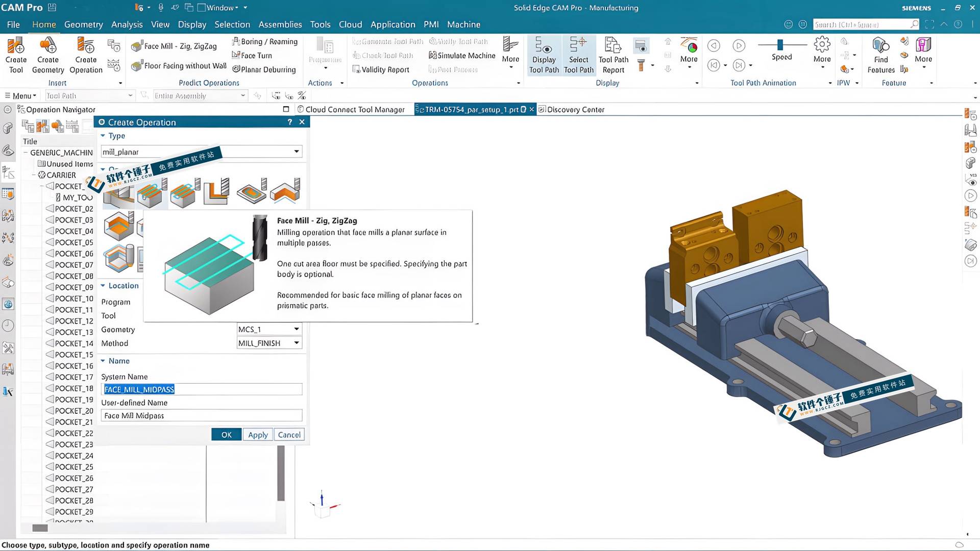Open the File menu
Viewport: 980px width, 551px height.
[13, 24]
